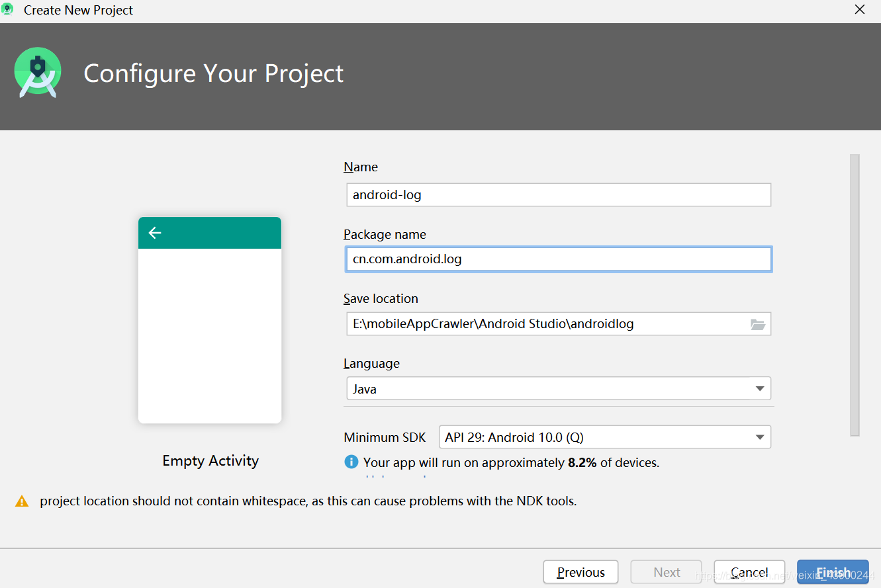
Task: Click the 'Language' label
Action: [x=371, y=364]
